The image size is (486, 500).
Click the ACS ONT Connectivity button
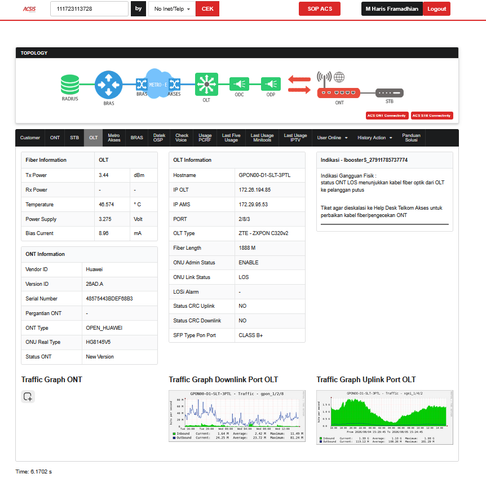[x=387, y=116]
